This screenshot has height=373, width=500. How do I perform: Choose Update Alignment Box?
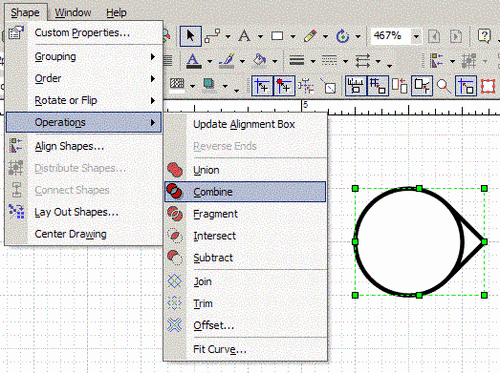point(245,124)
